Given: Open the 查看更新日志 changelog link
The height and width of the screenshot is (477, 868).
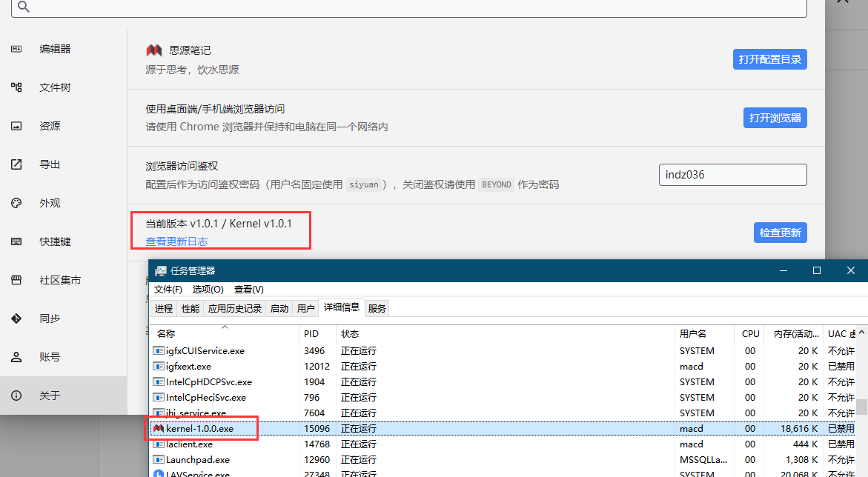Looking at the screenshot, I should [x=176, y=241].
